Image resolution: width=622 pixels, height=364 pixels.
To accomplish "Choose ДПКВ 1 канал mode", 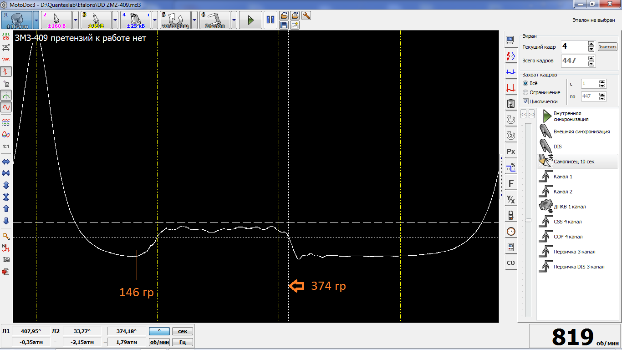I will point(577,207).
